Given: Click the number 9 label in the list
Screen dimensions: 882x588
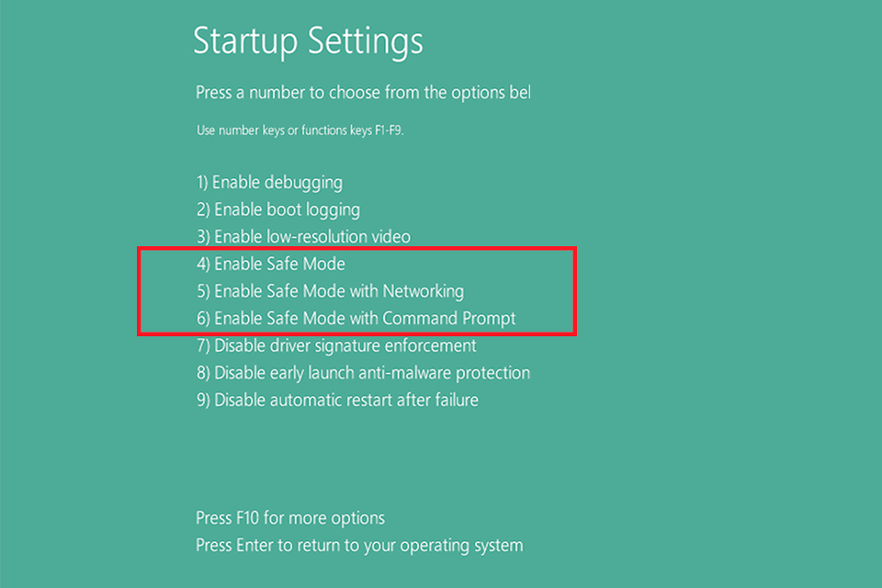Looking at the screenshot, I should point(202,401).
